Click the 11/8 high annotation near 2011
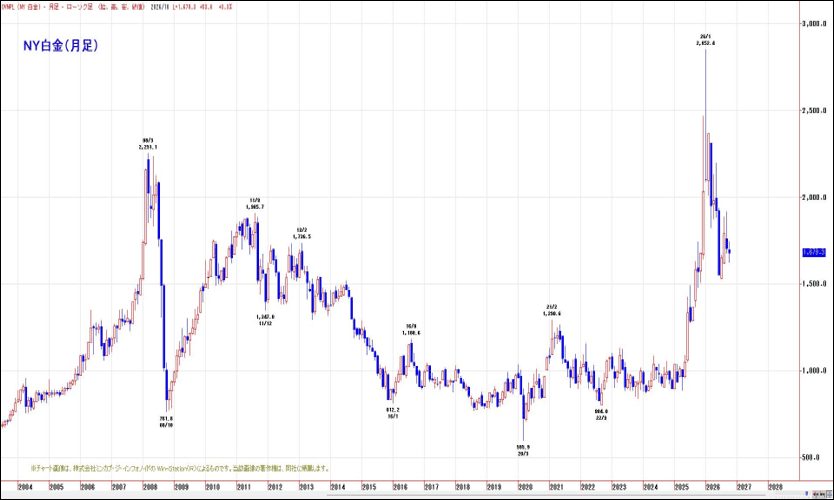834x500 pixels. click(255, 204)
